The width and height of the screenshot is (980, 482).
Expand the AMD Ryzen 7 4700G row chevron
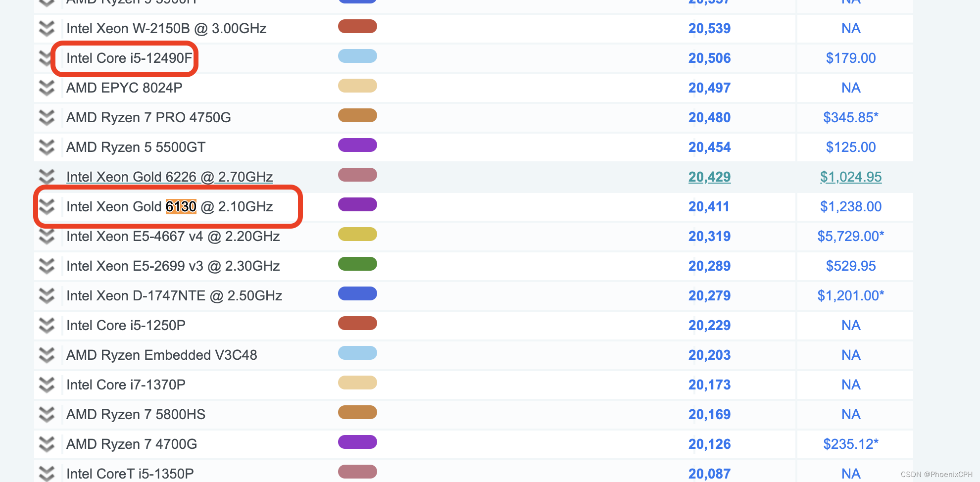[47, 444]
